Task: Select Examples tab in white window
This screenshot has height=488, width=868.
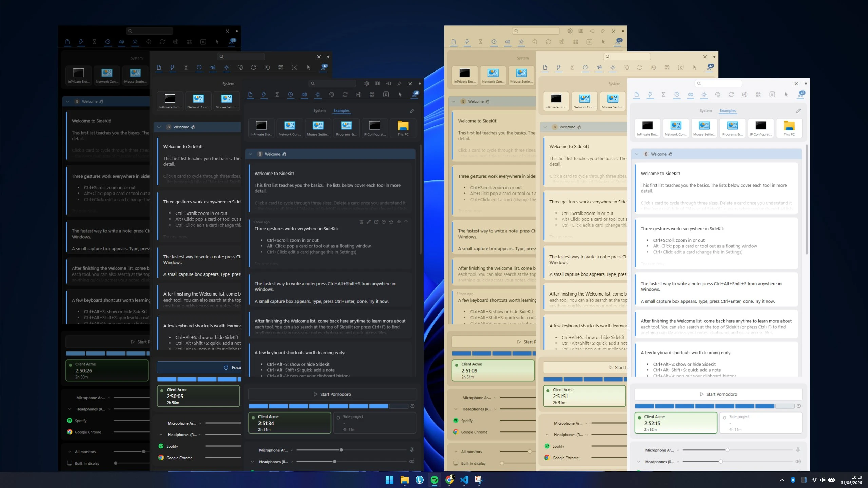Action: pos(728,111)
